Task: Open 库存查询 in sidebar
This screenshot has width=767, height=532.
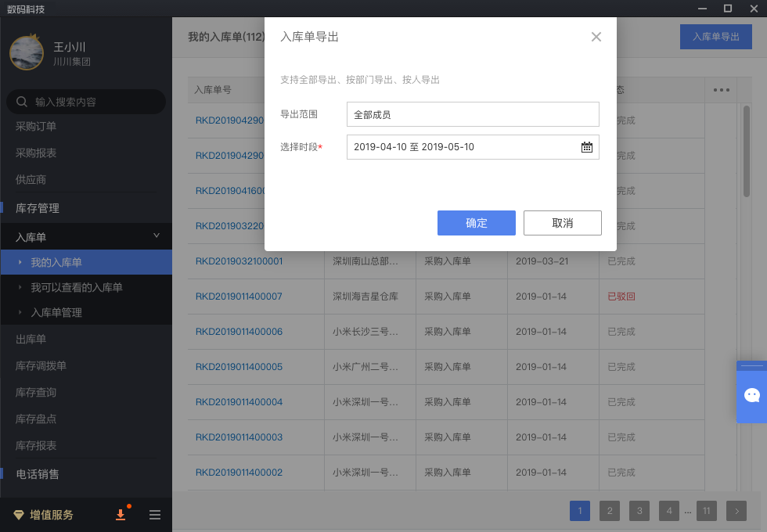Action: pos(36,393)
